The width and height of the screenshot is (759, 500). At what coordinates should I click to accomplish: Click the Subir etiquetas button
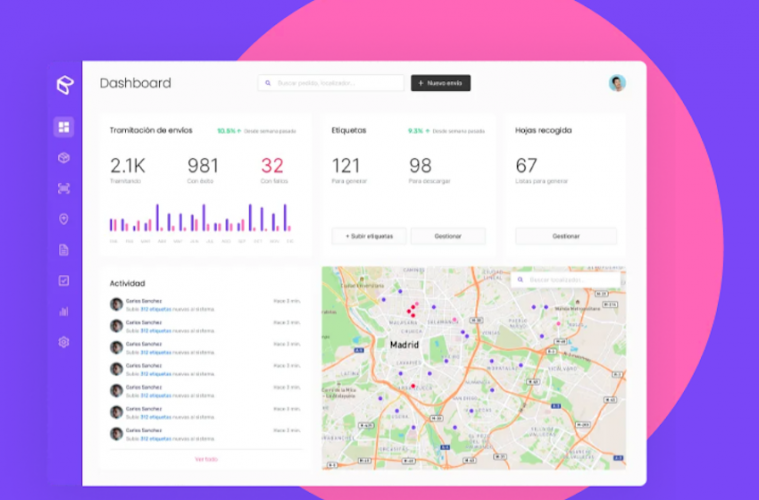369,236
